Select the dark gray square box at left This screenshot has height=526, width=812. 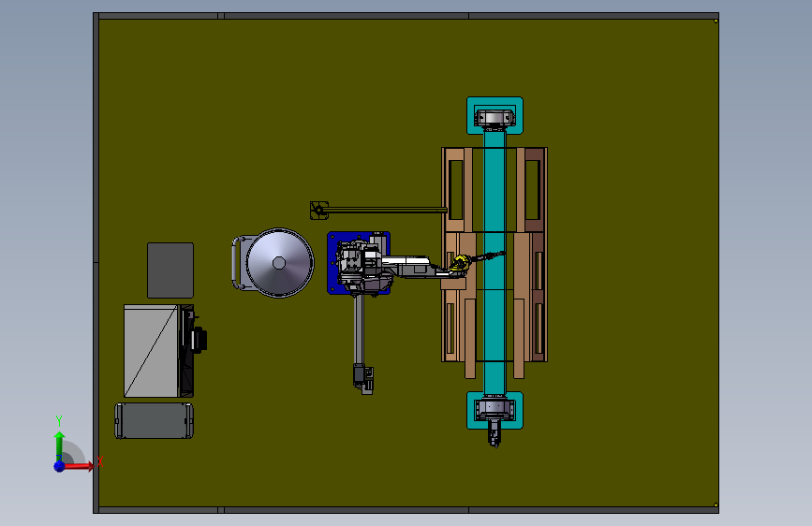170,270
